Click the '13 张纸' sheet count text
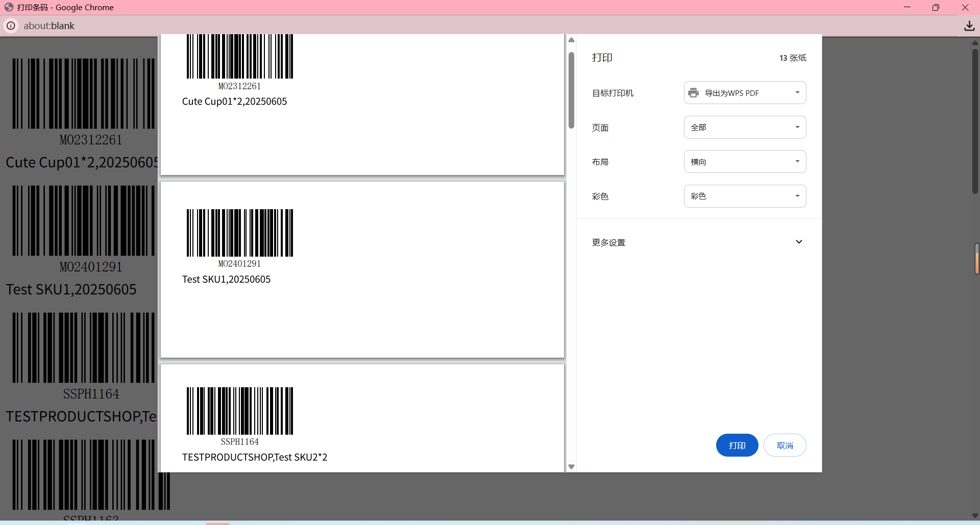The width and height of the screenshot is (980, 525). coord(793,58)
